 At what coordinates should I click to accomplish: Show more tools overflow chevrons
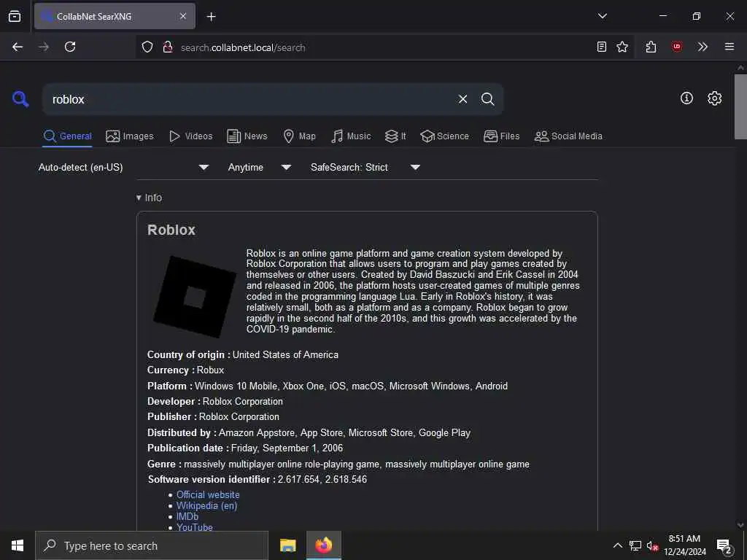tap(703, 47)
